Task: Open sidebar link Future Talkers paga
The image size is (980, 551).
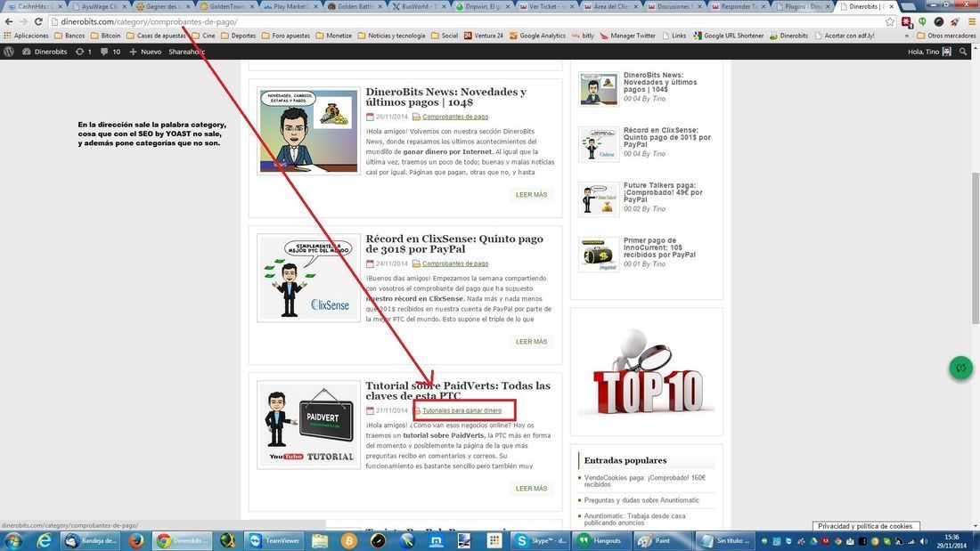Action: [x=663, y=192]
